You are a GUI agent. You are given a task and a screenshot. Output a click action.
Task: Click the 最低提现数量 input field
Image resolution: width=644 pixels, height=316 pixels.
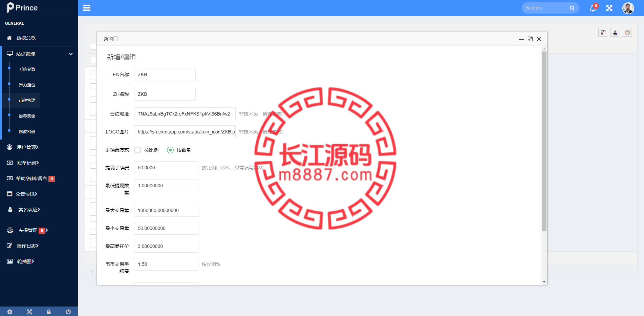click(166, 186)
